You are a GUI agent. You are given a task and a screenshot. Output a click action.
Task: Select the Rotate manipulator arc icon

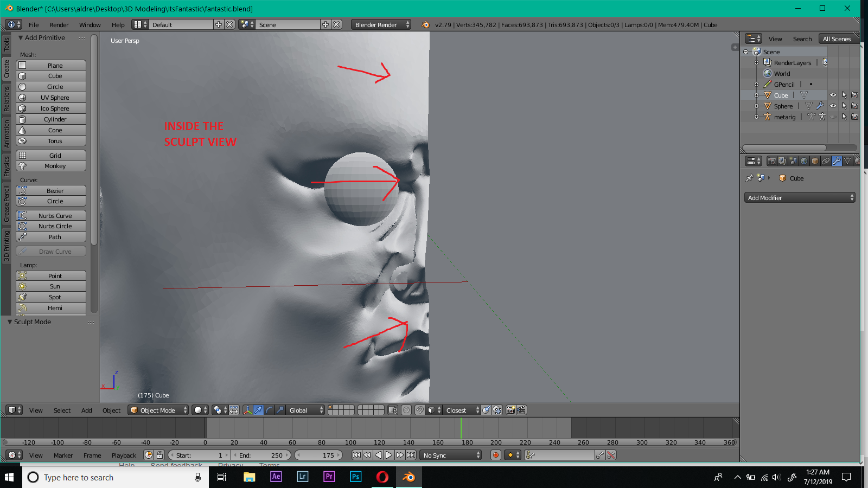point(269,410)
